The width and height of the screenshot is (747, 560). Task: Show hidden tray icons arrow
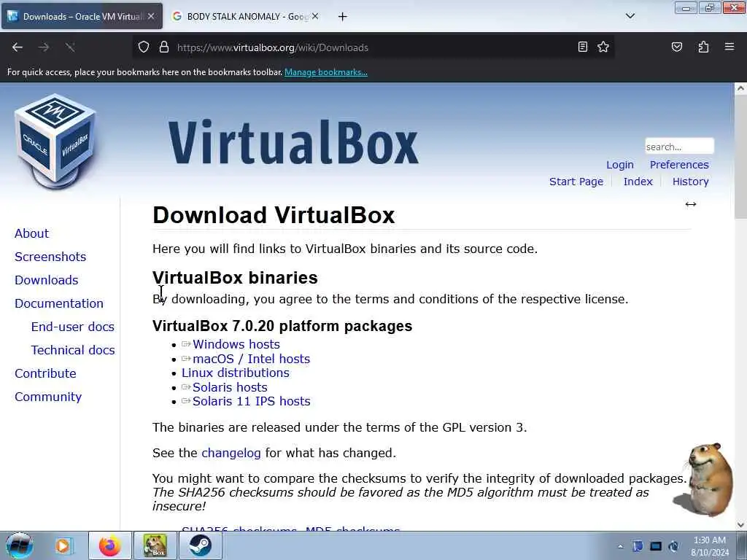620,546
